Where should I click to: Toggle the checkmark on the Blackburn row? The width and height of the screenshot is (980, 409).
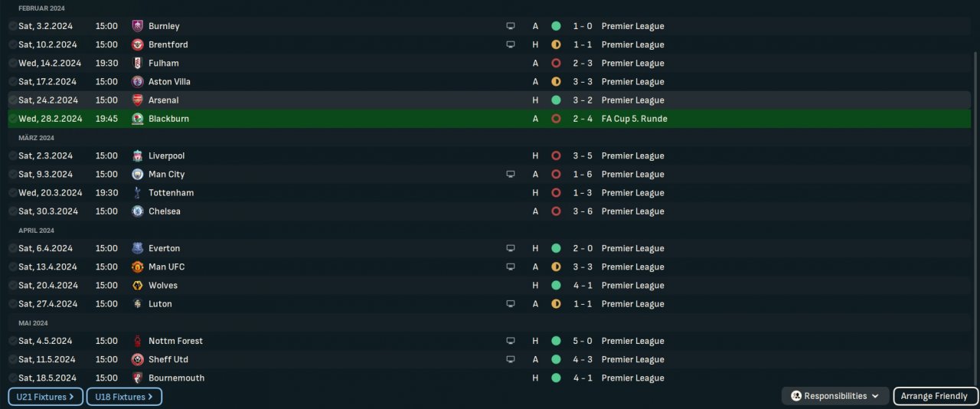click(13, 119)
